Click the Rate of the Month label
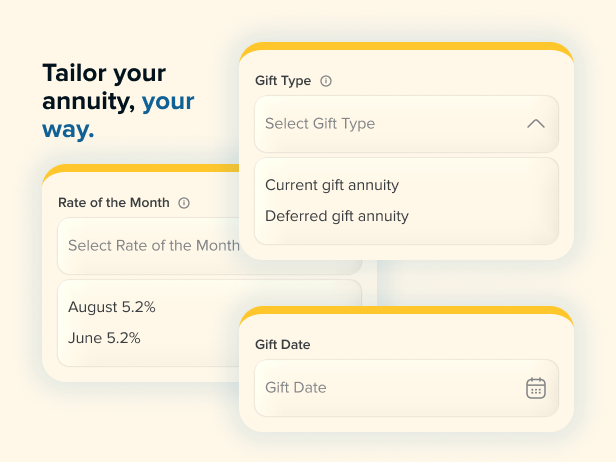Image resolution: width=616 pixels, height=462 pixels. point(114,202)
